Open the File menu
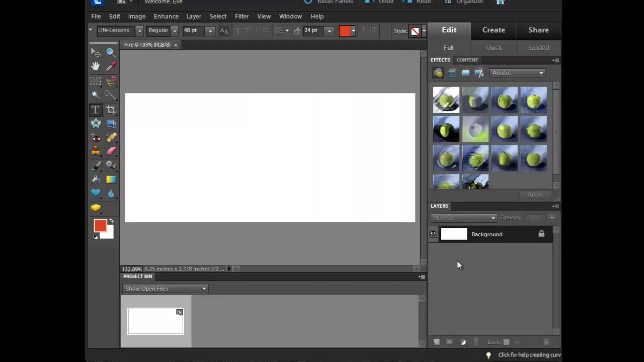The image size is (644, 362). tap(96, 16)
